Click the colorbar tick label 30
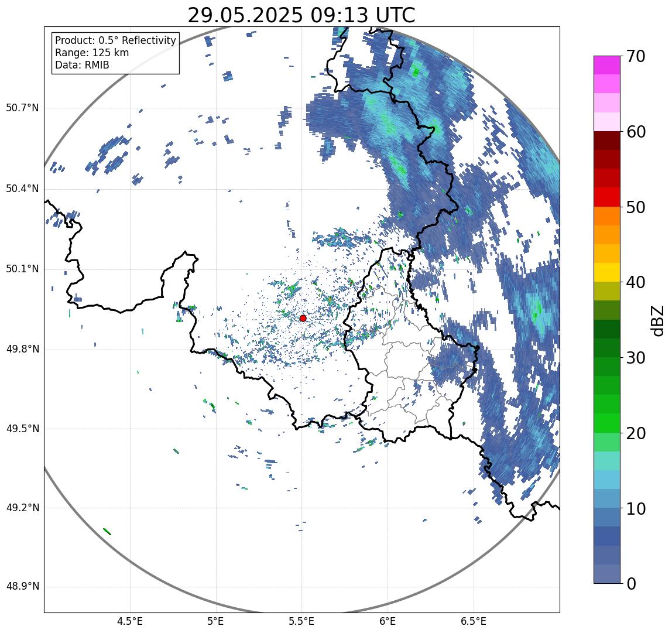The image size is (672, 633). point(635,357)
